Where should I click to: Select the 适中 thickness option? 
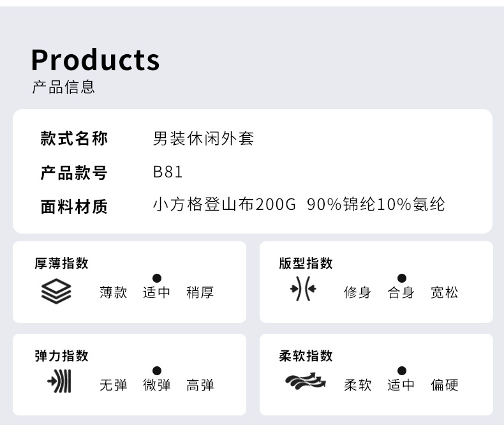pos(157,293)
